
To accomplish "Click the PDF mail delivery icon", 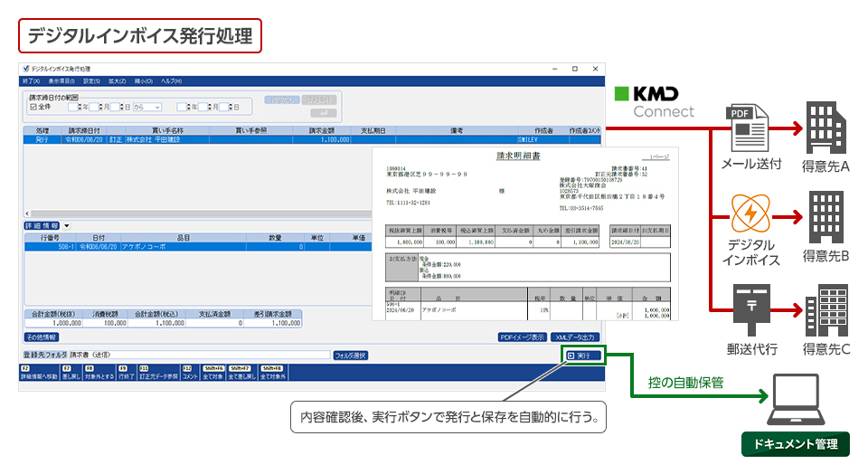I will click(x=748, y=127).
